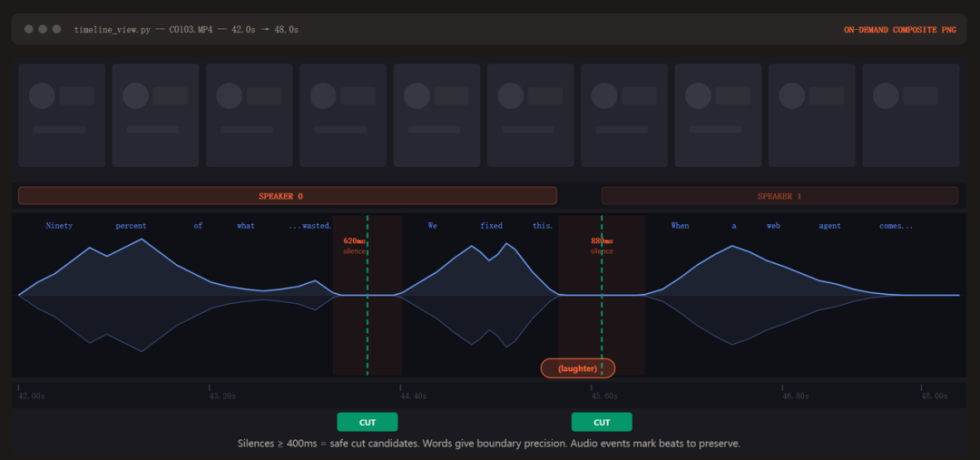
Task: Click the right CUT button below 880ms silence
Action: [602, 422]
